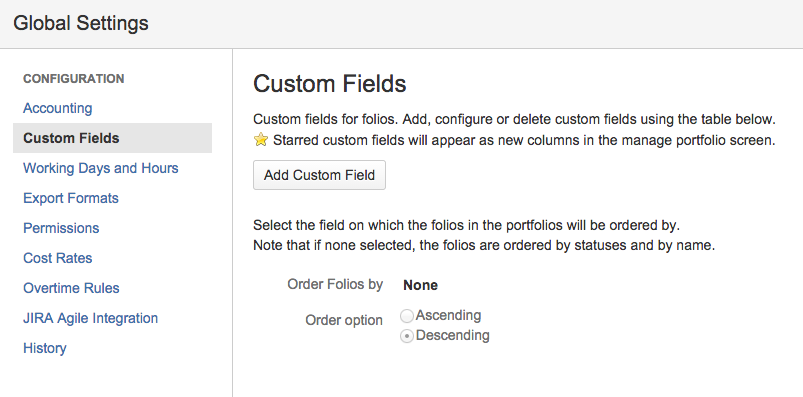Viewport: 803px width, 397px height.
Task: View Overtime Rules settings
Action: pos(71,288)
